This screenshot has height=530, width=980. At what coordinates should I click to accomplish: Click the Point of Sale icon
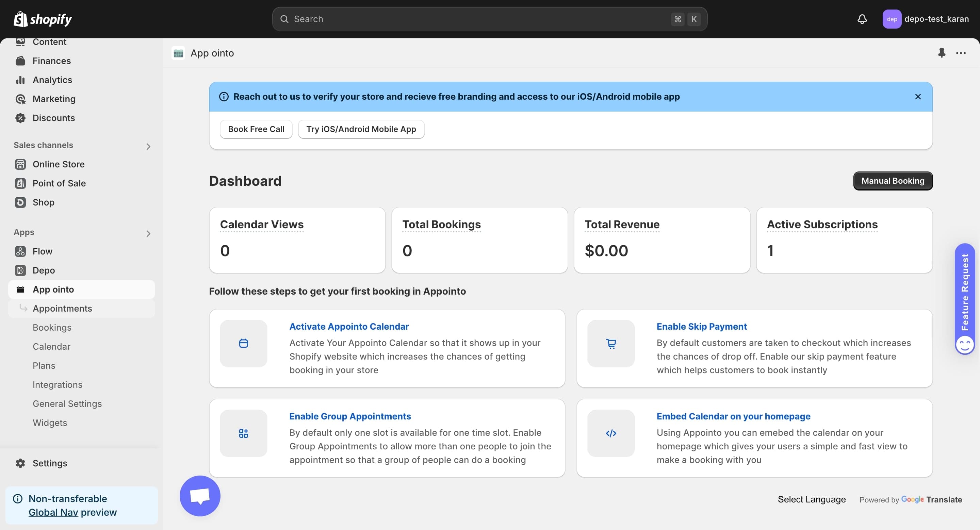(20, 183)
